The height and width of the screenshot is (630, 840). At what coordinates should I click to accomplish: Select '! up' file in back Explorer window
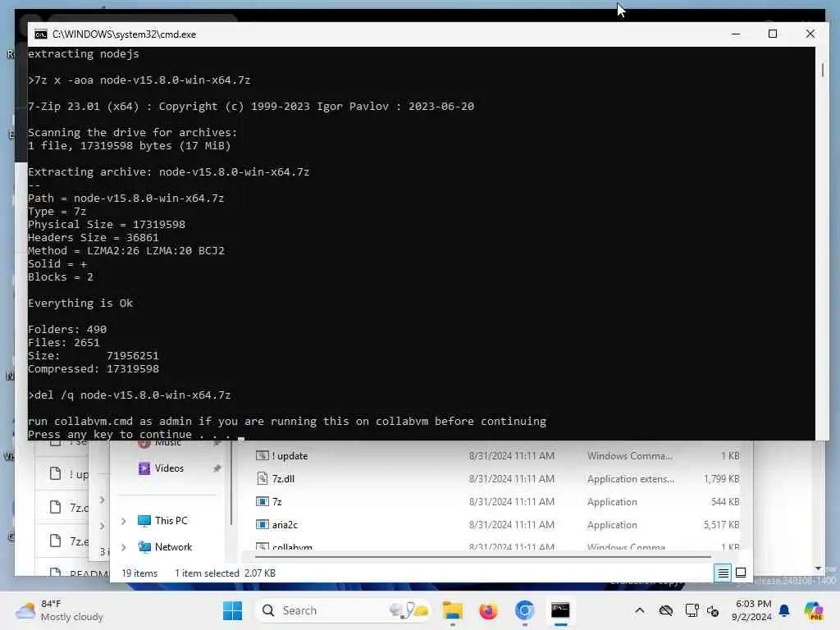[70, 474]
